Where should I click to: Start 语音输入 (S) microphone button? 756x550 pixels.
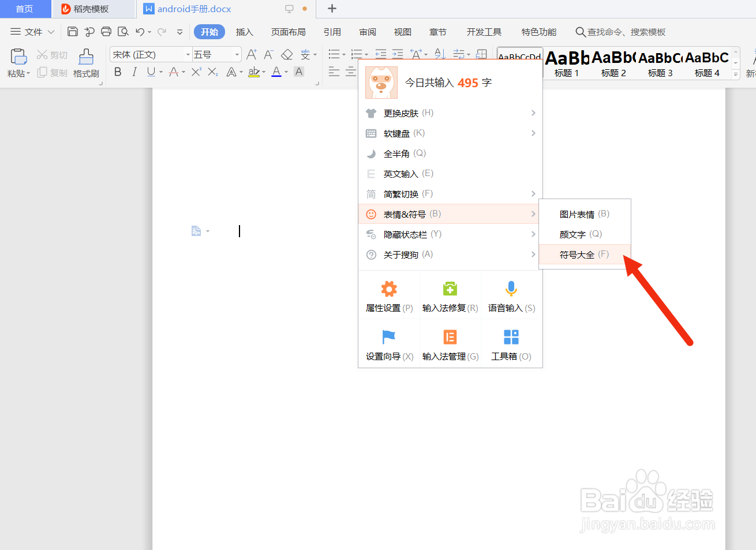tap(511, 295)
